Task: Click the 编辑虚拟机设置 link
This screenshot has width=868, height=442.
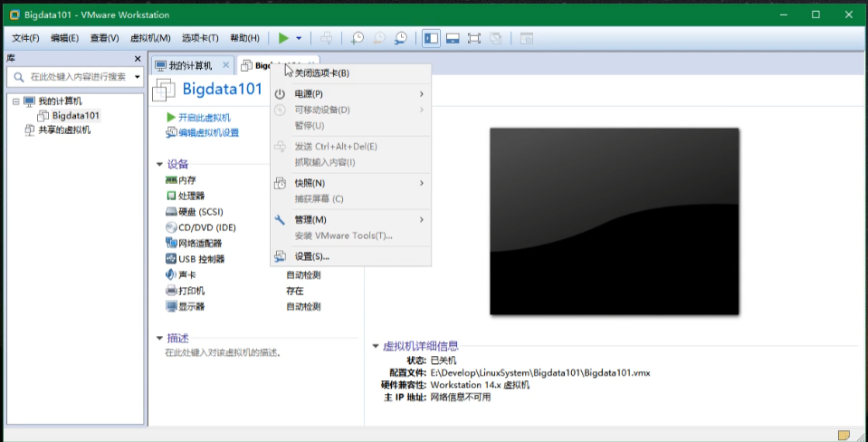Action: tap(209, 133)
